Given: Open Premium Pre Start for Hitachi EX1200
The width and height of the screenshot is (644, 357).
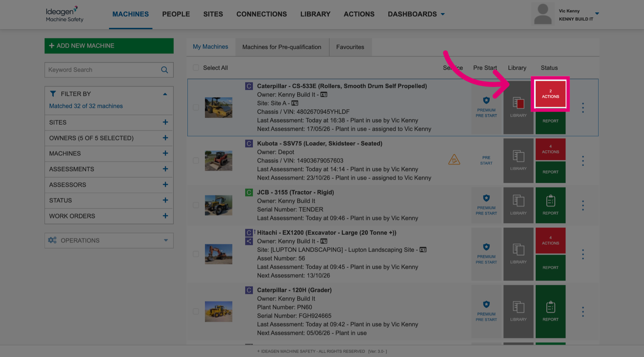Looking at the screenshot, I should click(486, 254).
